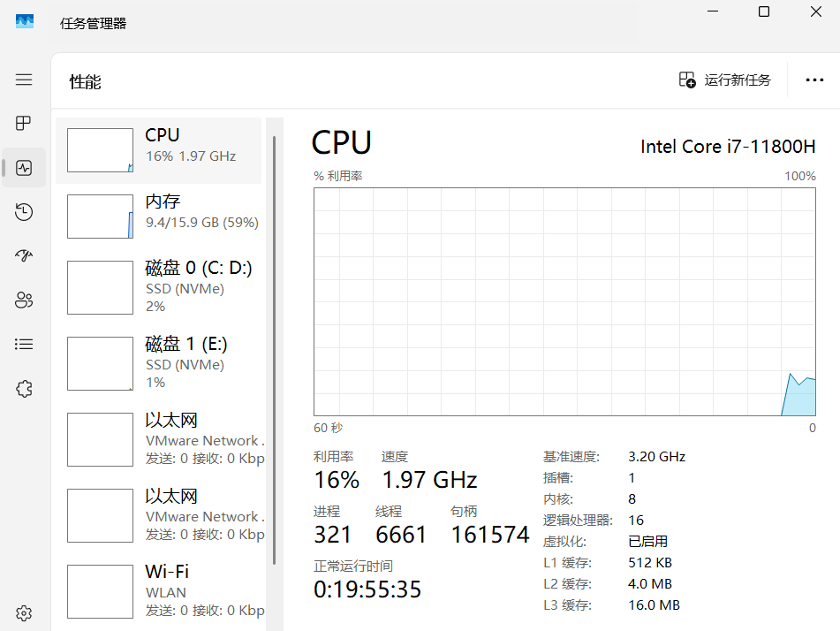
Task: Select the Wi-Fi WLAN entry
Action: [x=159, y=591]
